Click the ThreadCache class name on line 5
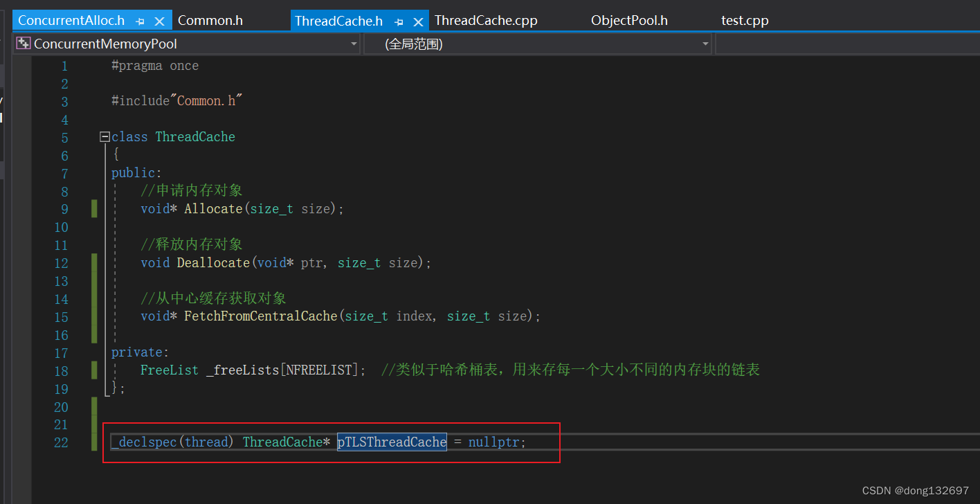The width and height of the screenshot is (980, 504). [x=195, y=137]
